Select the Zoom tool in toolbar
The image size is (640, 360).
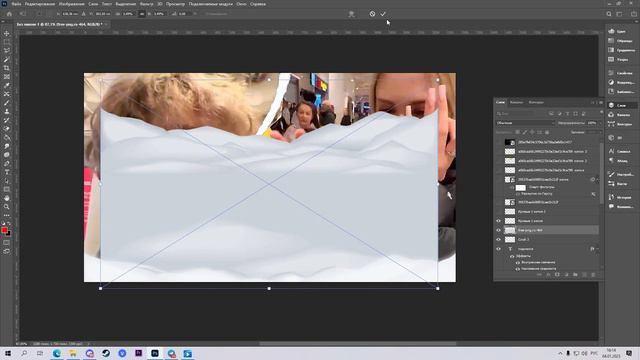pyautogui.click(x=7, y=207)
